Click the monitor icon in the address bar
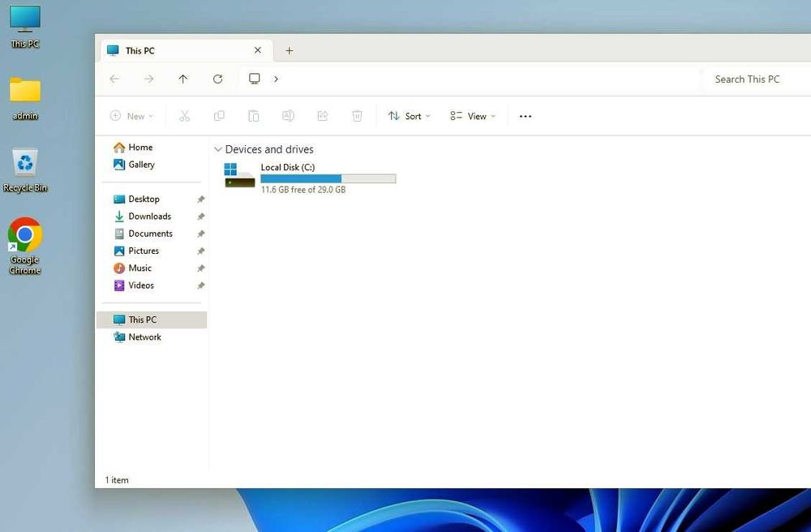Image resolution: width=811 pixels, height=532 pixels. (255, 79)
